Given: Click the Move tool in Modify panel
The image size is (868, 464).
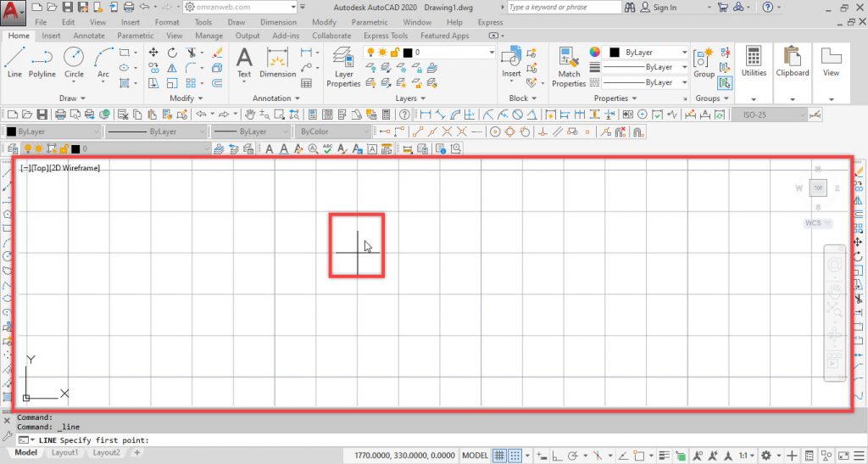Looking at the screenshot, I should tap(153, 53).
